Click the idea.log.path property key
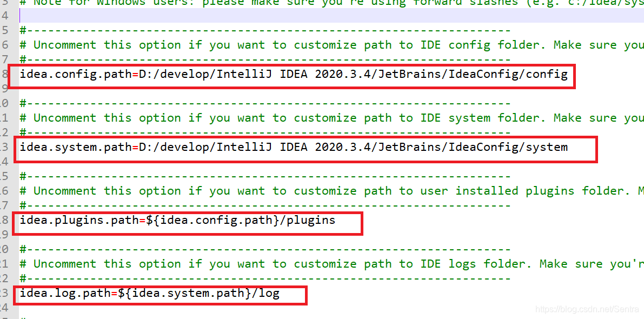The image size is (644, 319). point(65,294)
